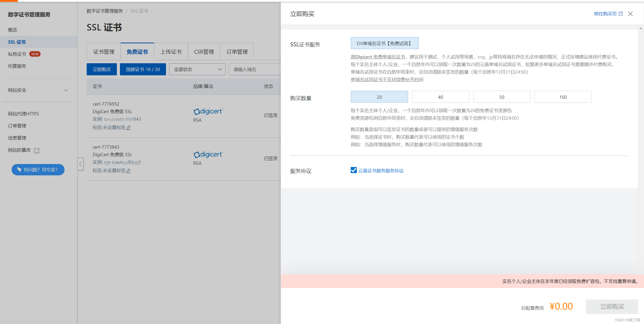
Task: Collapse sidebar using the left arrow handle
Action: pyautogui.click(x=80, y=164)
